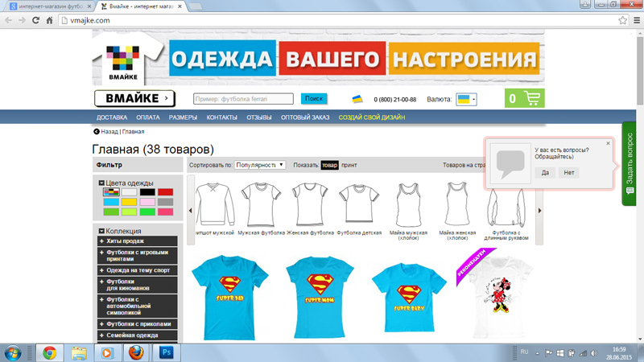
Task: Open the media player taskbar icon
Action: (107, 352)
